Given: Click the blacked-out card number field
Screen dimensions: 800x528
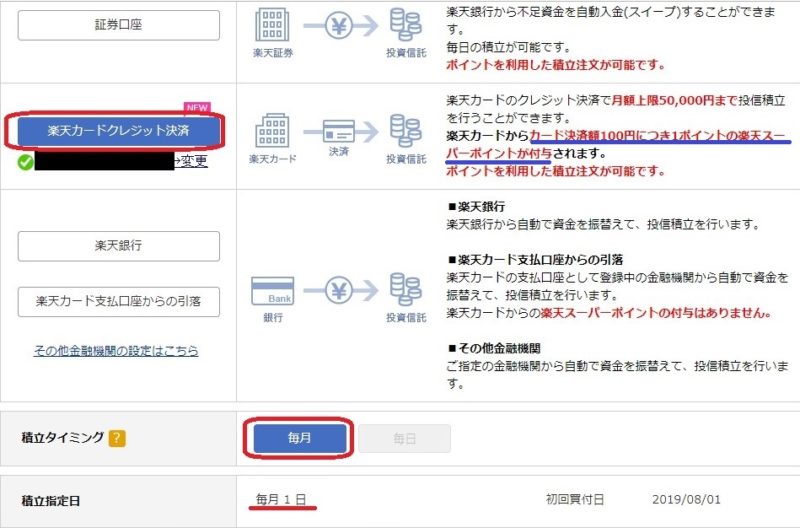Looking at the screenshot, I should tap(104, 161).
